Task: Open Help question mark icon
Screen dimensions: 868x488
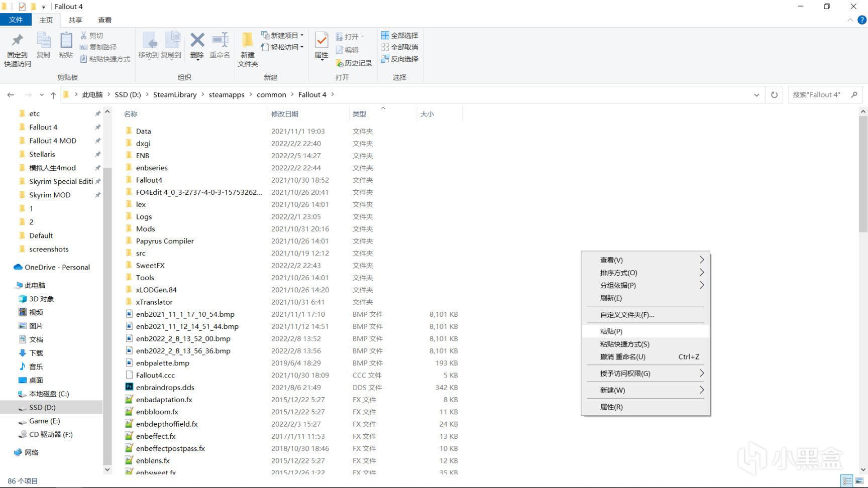Action: tap(862, 20)
